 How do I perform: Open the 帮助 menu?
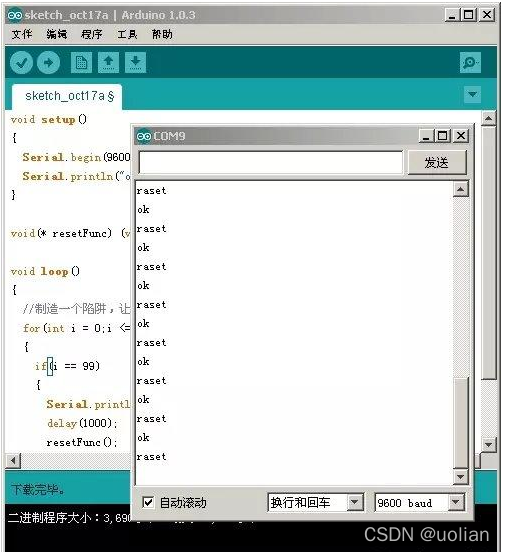162,34
